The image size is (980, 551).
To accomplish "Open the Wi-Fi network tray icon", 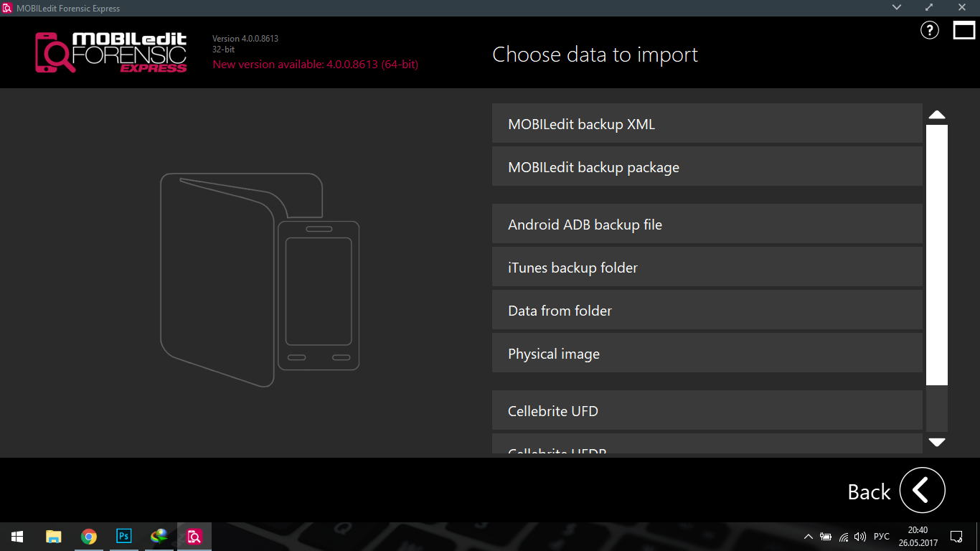I will click(x=844, y=537).
